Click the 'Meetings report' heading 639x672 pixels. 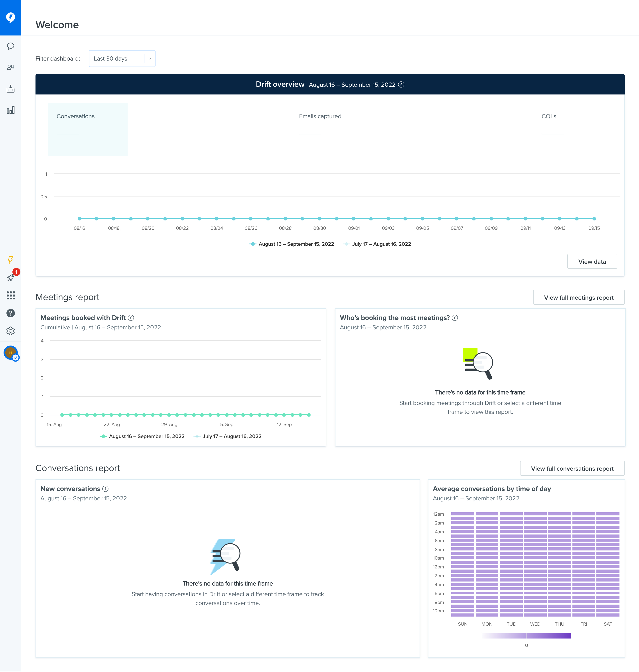[x=67, y=297]
